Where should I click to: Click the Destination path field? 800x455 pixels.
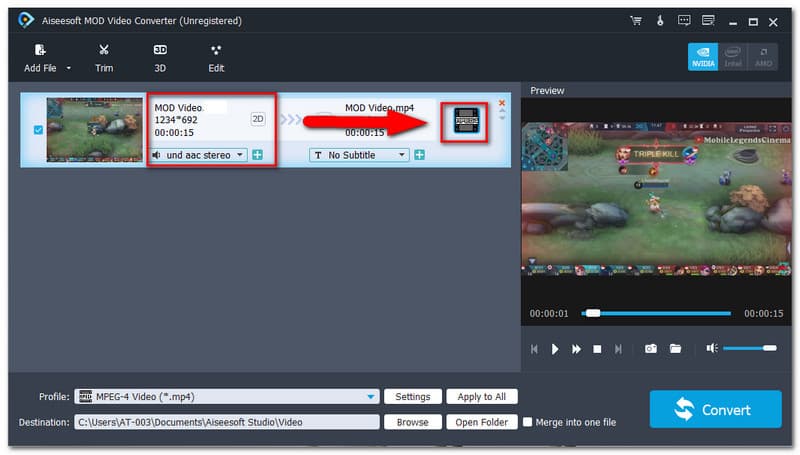(227, 422)
